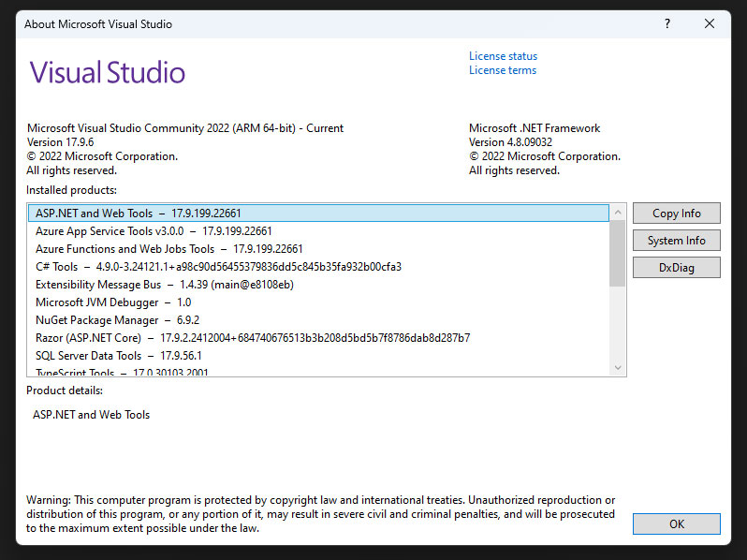Select ASP.NET and Web Tools row
The height and width of the screenshot is (560, 747).
[x=318, y=213]
